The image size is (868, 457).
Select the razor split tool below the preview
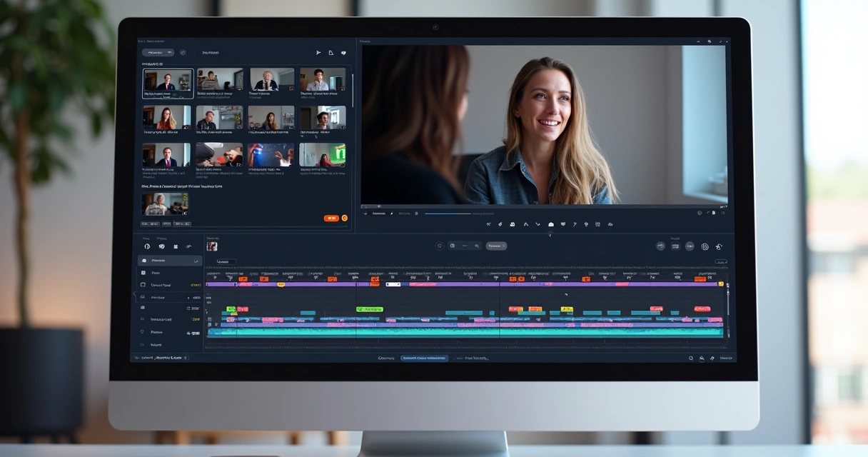pos(489,224)
